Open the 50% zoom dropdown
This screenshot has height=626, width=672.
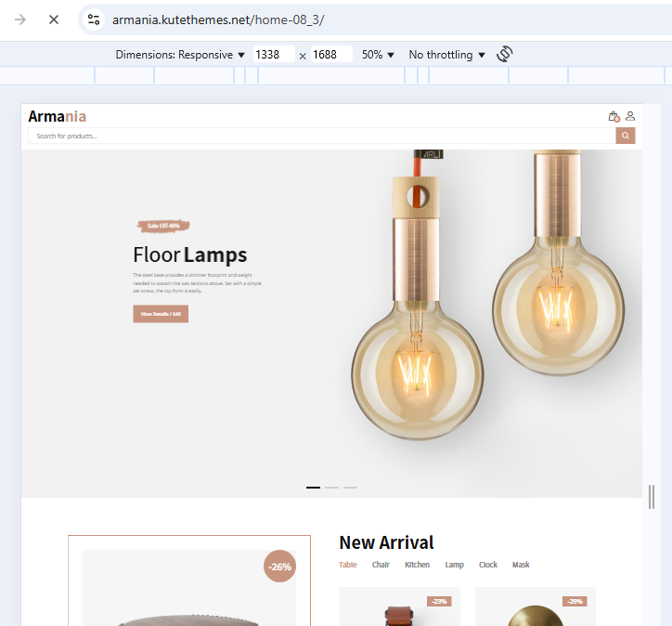378,55
